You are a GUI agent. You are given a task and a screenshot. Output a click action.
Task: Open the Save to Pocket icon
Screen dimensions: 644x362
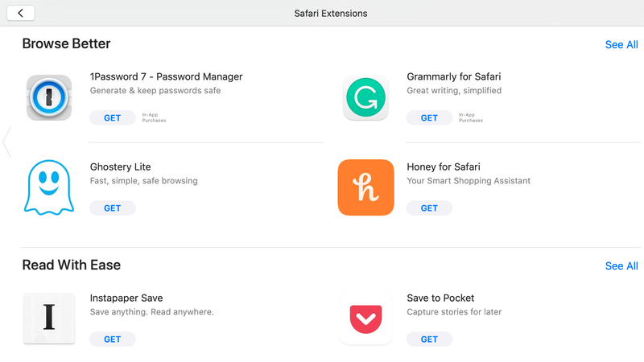[365, 319]
